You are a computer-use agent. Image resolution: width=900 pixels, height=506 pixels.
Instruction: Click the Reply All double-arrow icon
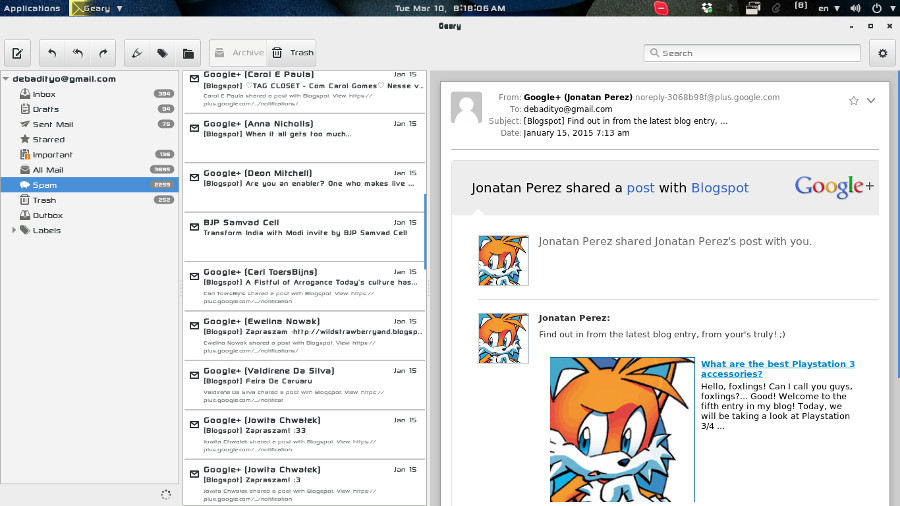coord(77,53)
